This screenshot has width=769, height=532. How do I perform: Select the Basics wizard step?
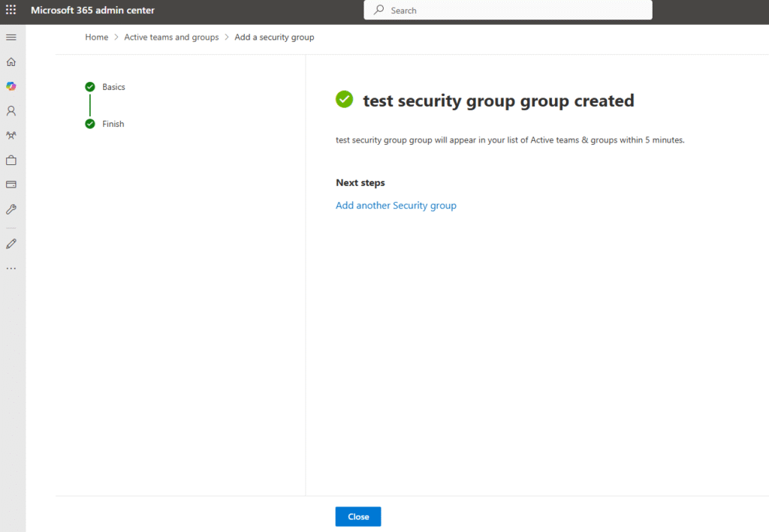click(113, 87)
